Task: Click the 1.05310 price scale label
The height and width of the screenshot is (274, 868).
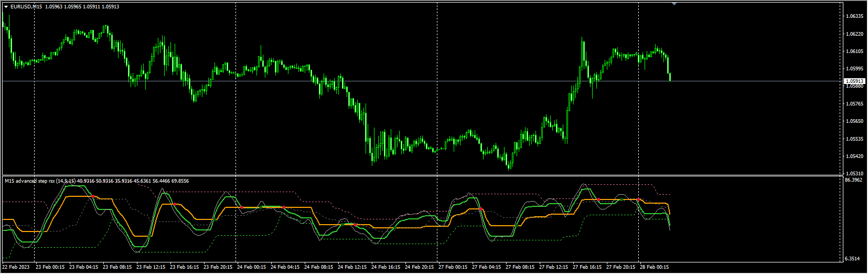Action: (854, 174)
